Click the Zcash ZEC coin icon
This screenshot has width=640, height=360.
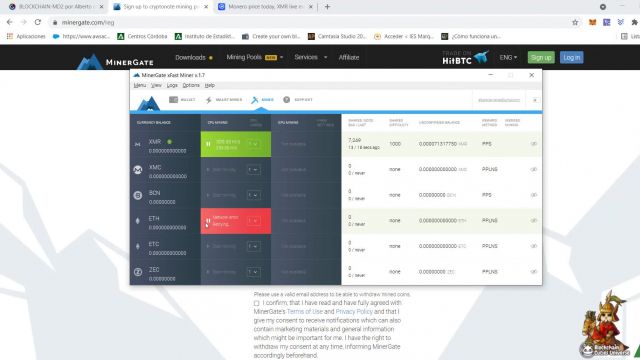[138, 272]
